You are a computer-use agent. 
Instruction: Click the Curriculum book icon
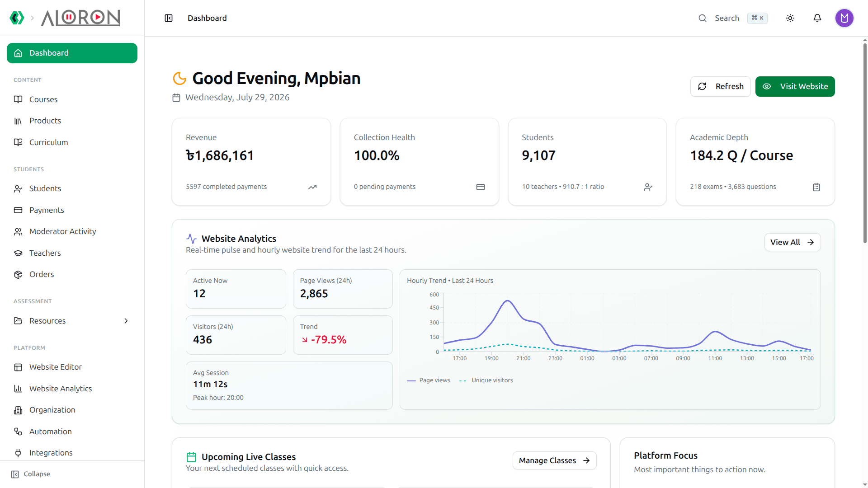click(18, 142)
